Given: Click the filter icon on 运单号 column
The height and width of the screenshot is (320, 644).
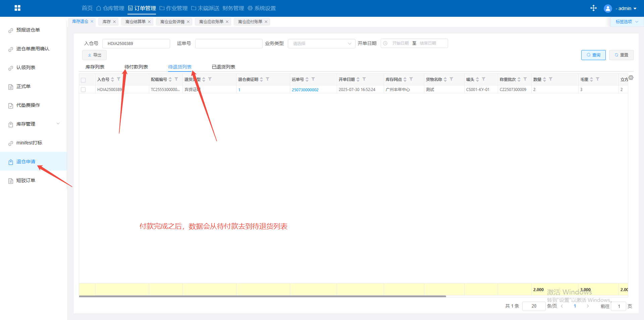Looking at the screenshot, I should click(x=313, y=79).
